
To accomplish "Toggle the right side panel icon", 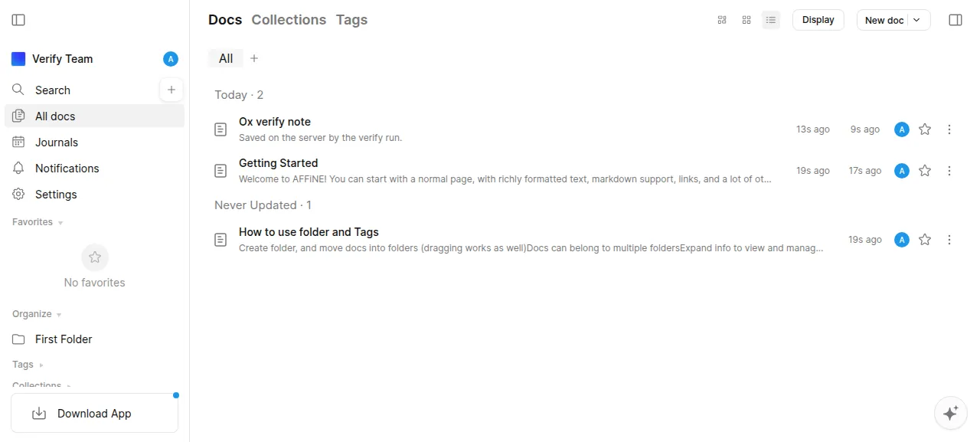I will click(x=955, y=20).
